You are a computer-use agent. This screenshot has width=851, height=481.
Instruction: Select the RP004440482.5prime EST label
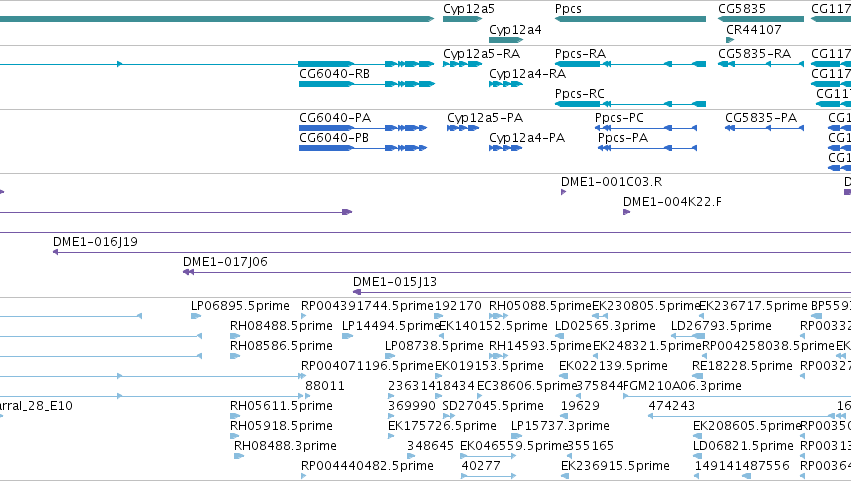click(367, 466)
